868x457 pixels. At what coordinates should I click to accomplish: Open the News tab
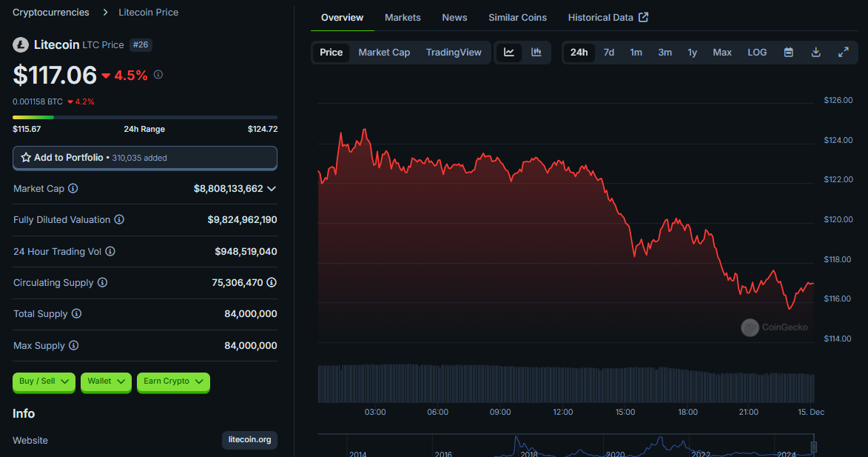click(x=454, y=17)
